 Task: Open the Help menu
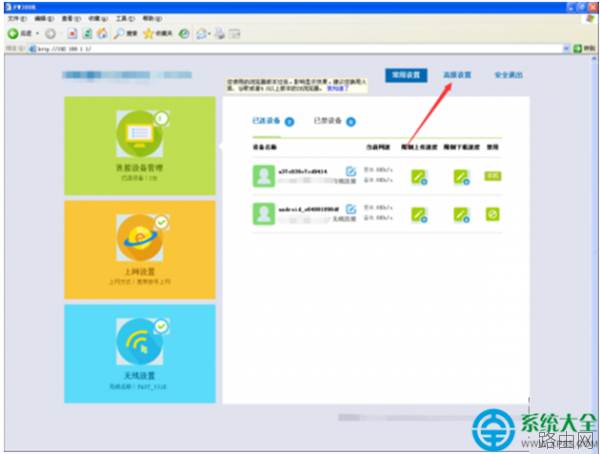click(152, 18)
